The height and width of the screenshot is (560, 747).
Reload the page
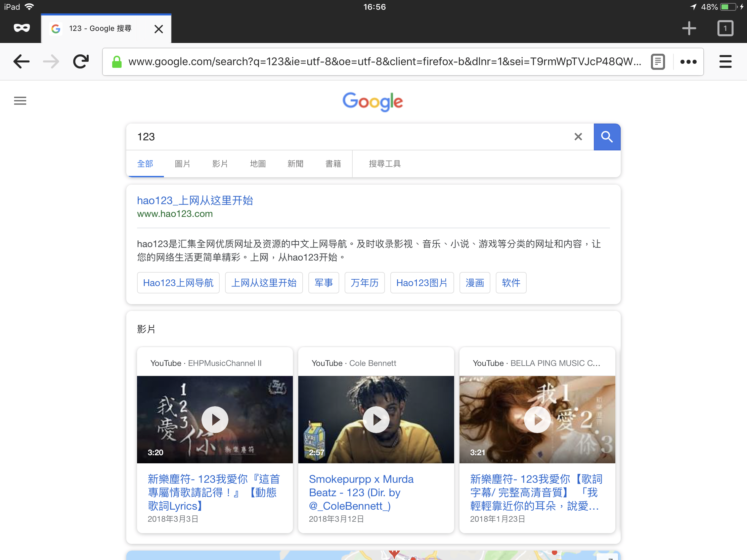click(x=81, y=61)
